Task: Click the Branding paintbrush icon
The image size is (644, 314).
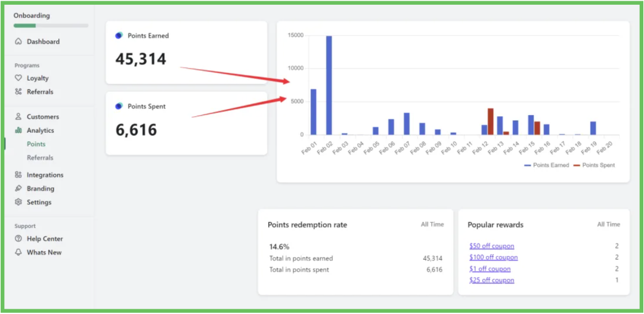Action: [x=18, y=189]
